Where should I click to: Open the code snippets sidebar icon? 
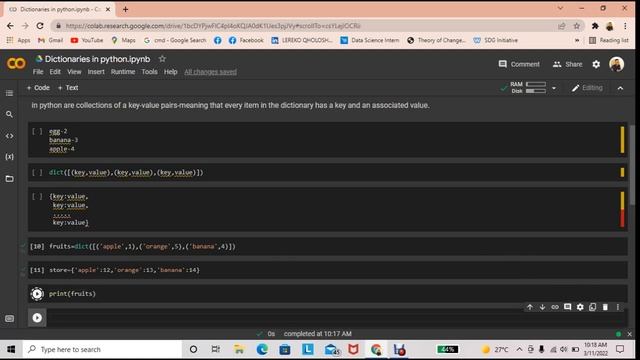click(9, 136)
